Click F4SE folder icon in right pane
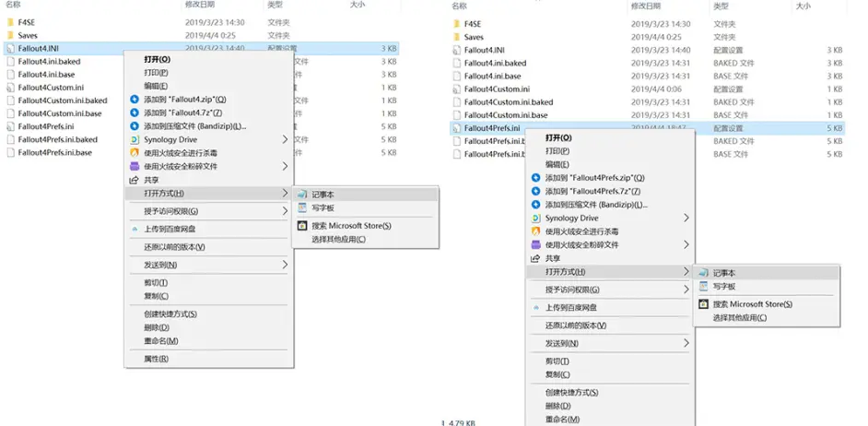The width and height of the screenshot is (868, 426). [456, 24]
